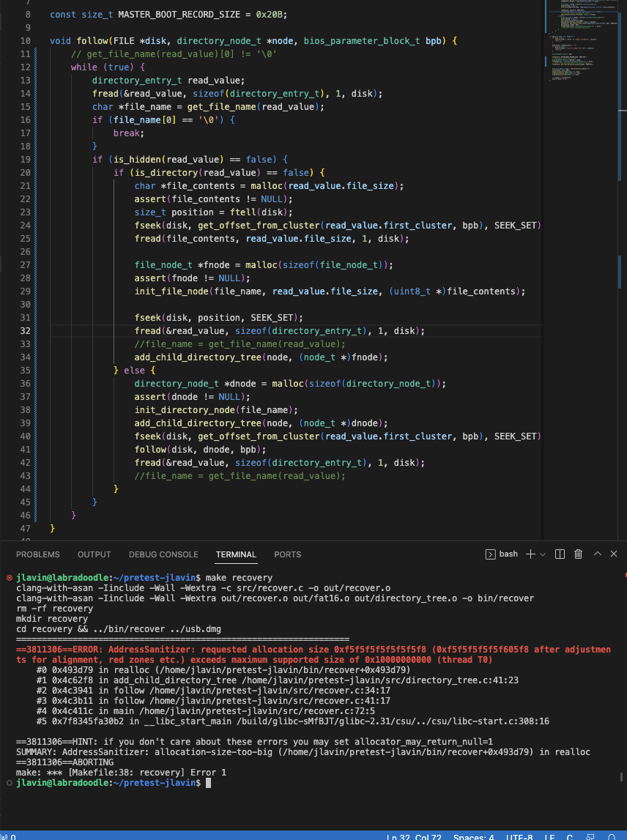Close the terminal panel with X
Viewport: 627px width, 840px height.
pyautogui.click(x=614, y=554)
